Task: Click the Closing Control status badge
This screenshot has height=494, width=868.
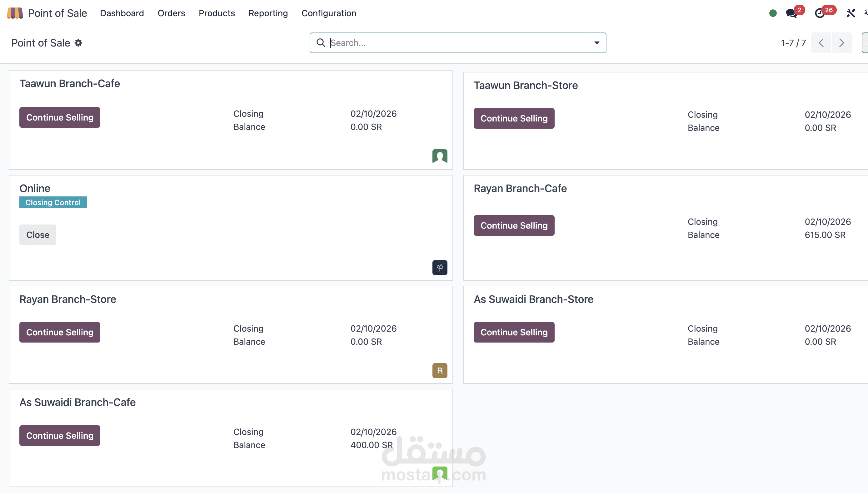Action: pyautogui.click(x=53, y=202)
